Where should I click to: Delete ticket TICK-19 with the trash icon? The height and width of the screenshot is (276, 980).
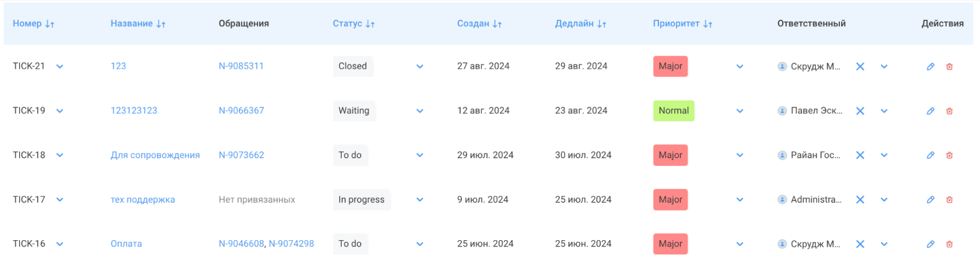click(x=949, y=111)
